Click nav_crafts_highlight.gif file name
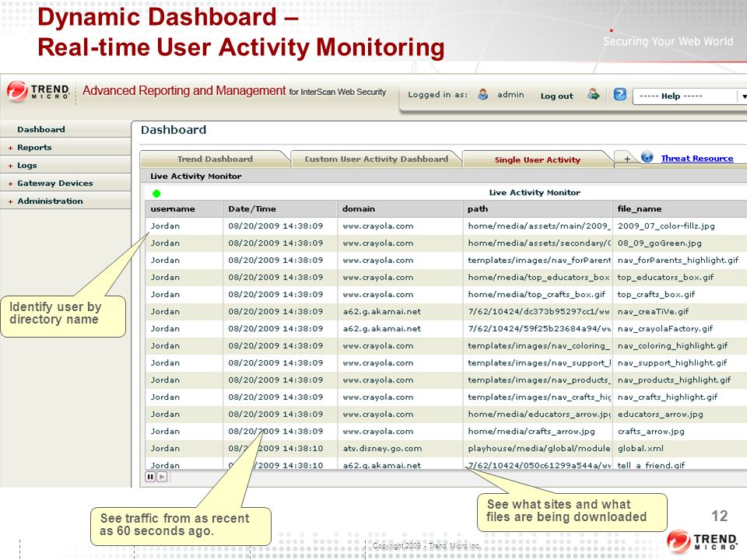The height and width of the screenshot is (560, 747). pyautogui.click(x=668, y=397)
